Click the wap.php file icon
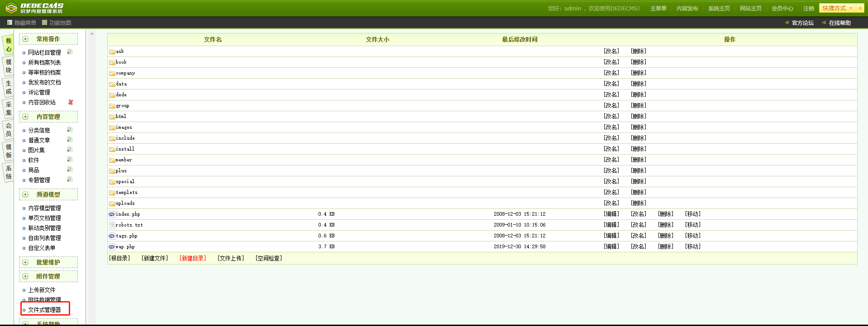Image resolution: width=868 pixels, height=326 pixels. (112, 247)
